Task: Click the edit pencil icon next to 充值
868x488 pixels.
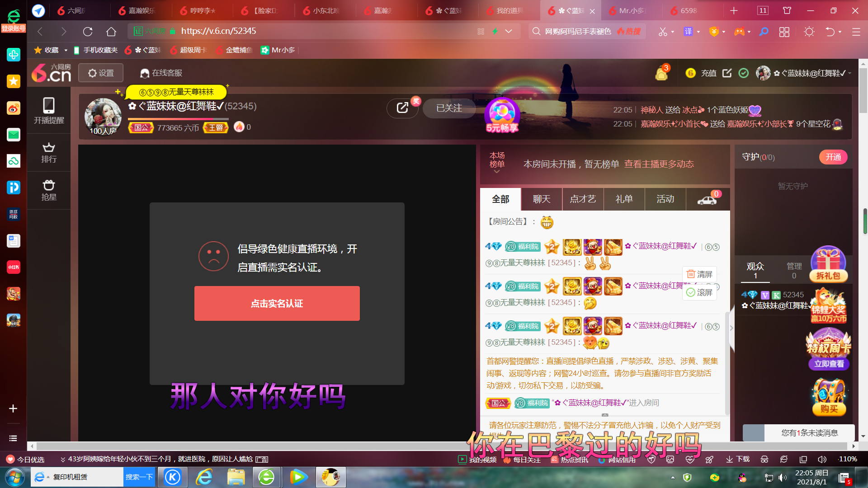Action: (727, 73)
